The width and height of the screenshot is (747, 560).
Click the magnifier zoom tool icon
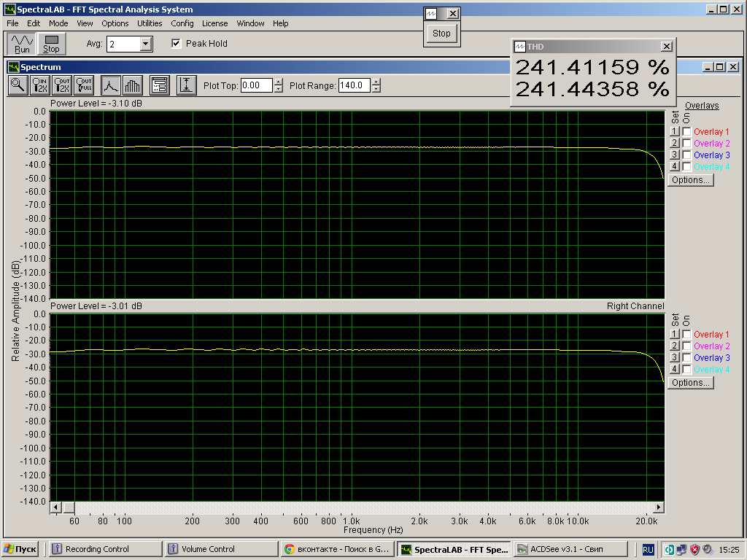coord(18,85)
